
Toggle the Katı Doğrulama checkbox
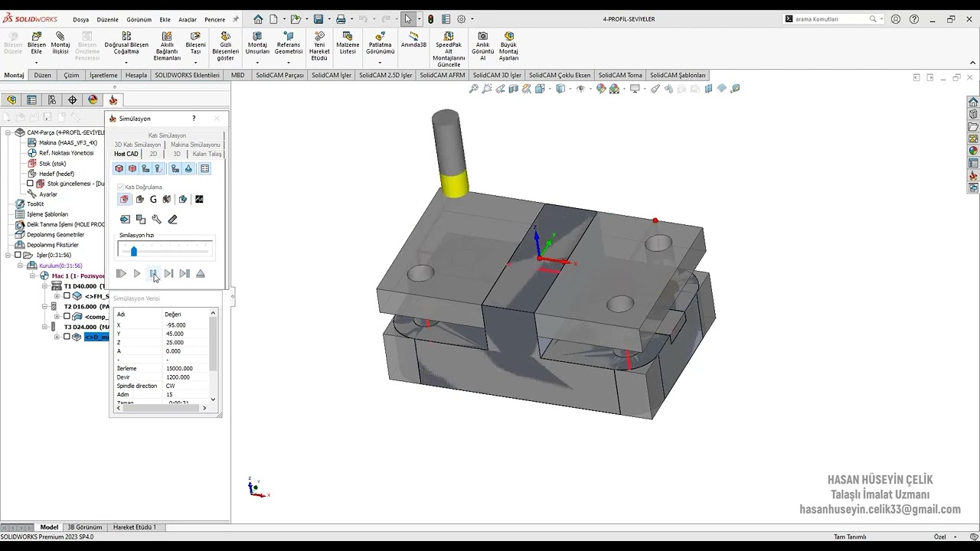[121, 187]
